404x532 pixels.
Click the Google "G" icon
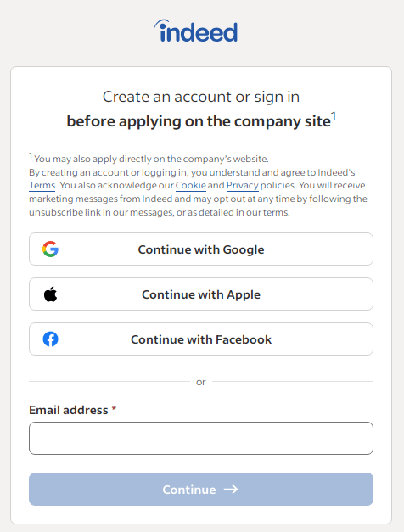point(50,249)
